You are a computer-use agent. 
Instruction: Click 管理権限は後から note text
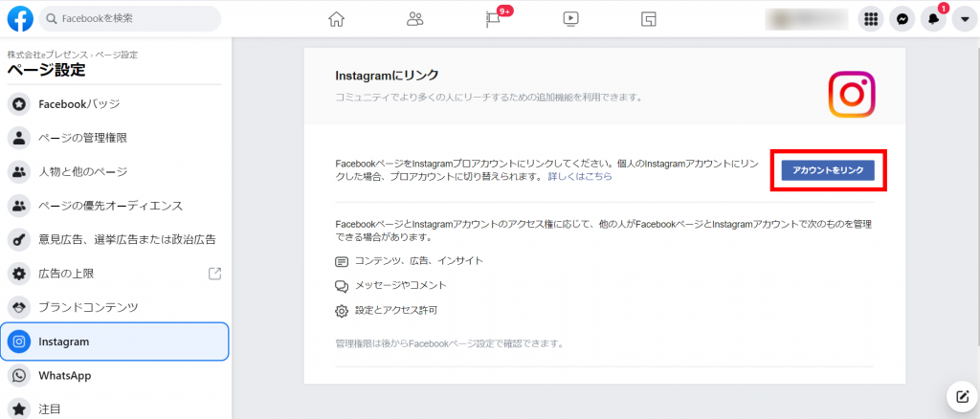coord(450,343)
